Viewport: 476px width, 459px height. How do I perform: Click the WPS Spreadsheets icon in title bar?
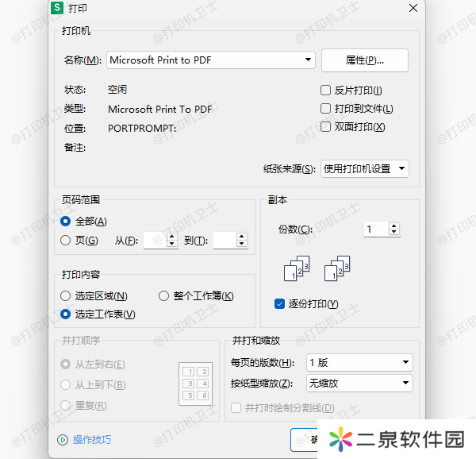coord(57,8)
